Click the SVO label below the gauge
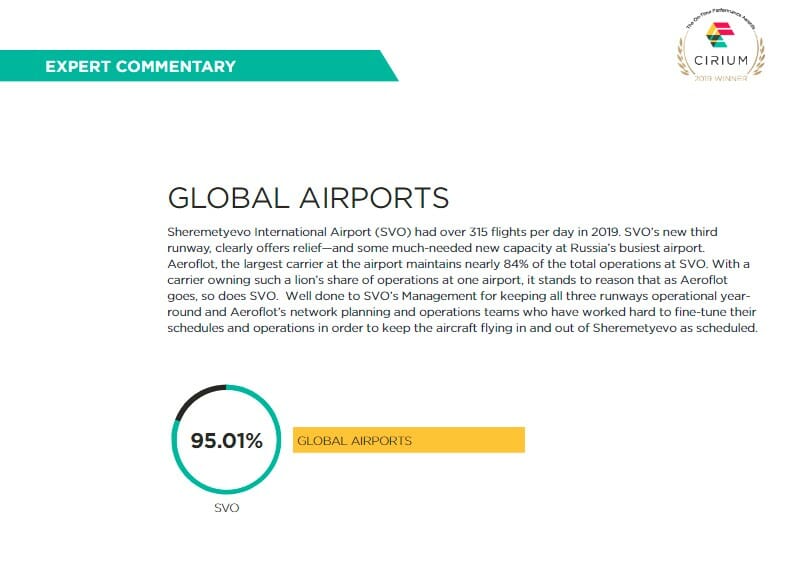Screen dimensions: 809x563 click(x=226, y=508)
